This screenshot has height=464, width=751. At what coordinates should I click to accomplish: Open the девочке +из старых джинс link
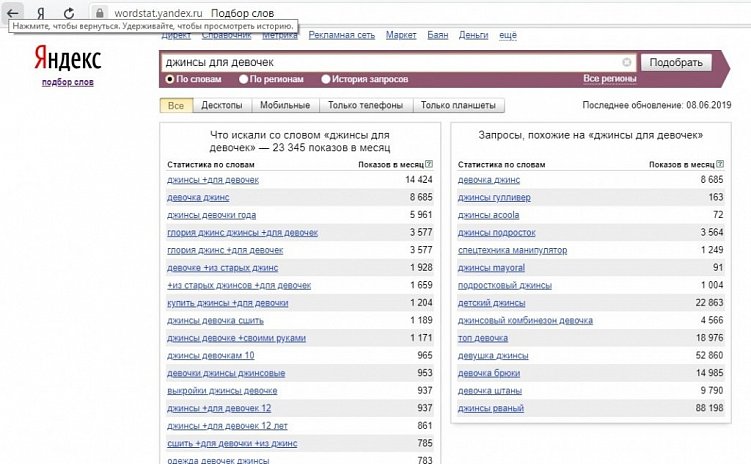pos(222,268)
